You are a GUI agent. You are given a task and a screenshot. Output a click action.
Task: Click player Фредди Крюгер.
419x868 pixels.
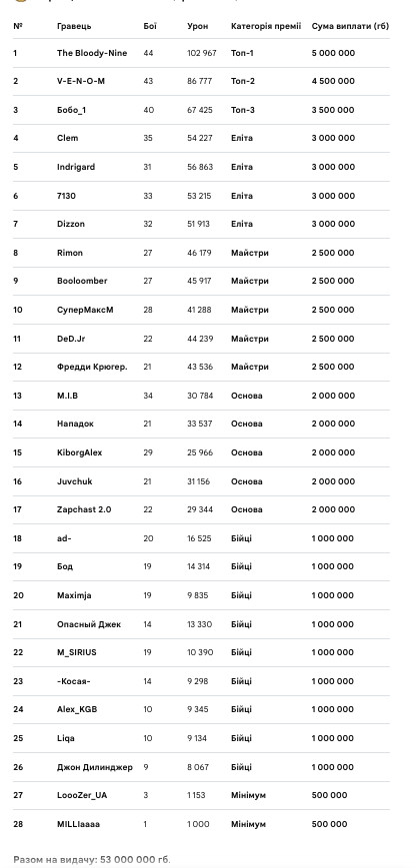[x=92, y=367]
